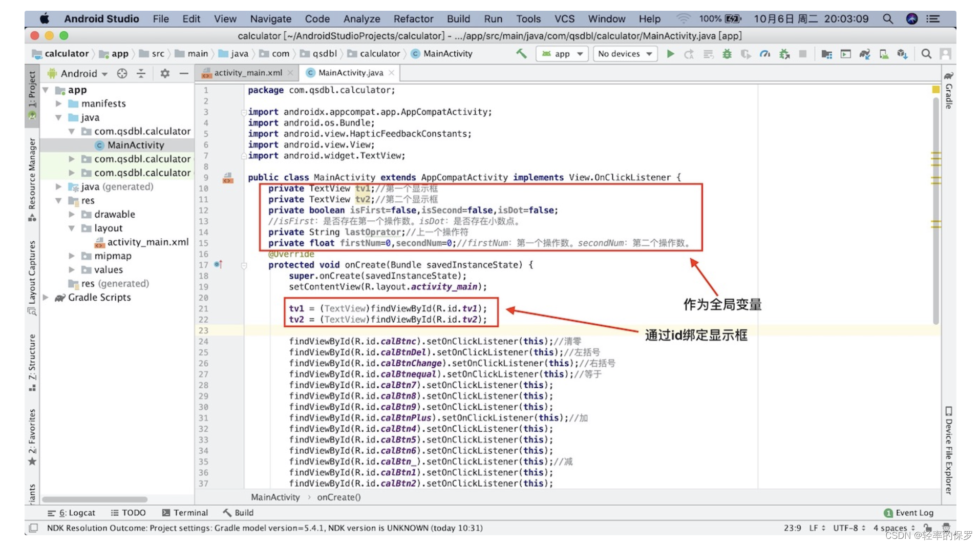This screenshot has height=545, width=980.
Task: Click the onCreate() breadcrumb
Action: [339, 497]
